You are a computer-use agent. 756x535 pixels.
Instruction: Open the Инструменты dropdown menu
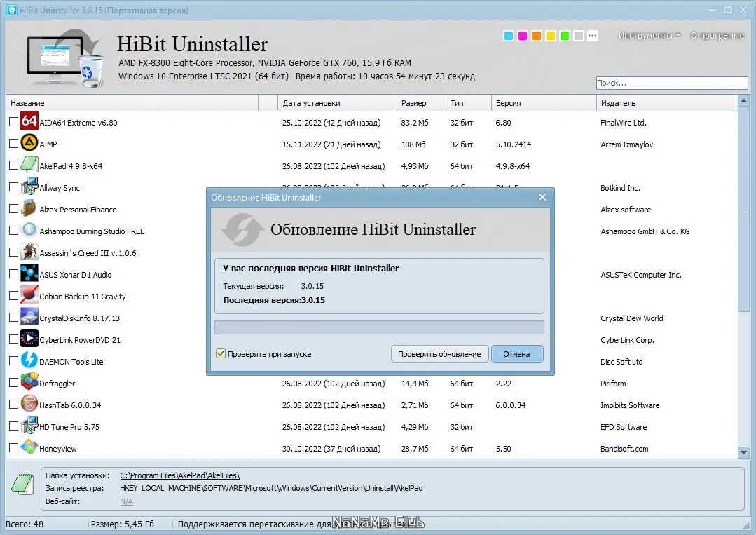tap(649, 36)
